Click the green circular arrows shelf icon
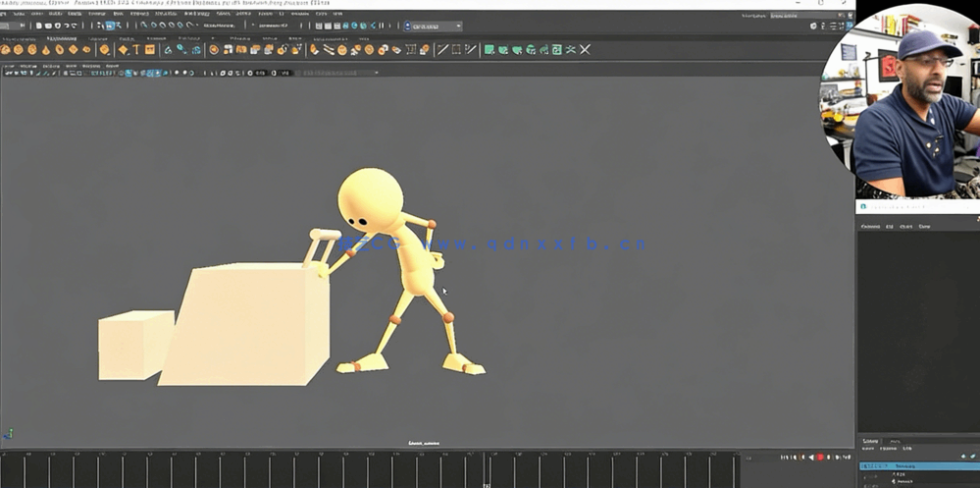 click(x=531, y=49)
